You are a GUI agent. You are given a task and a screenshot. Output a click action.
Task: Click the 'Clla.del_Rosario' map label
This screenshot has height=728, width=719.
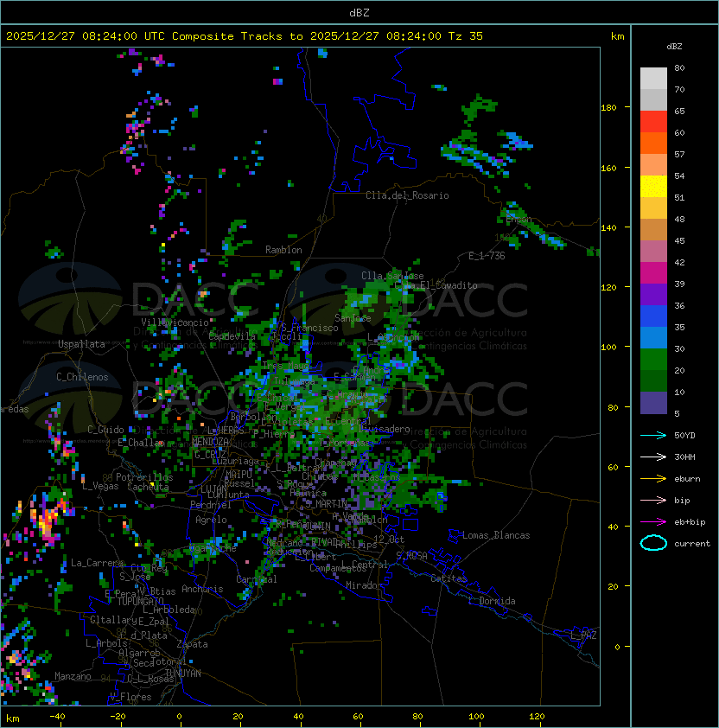tap(407, 195)
